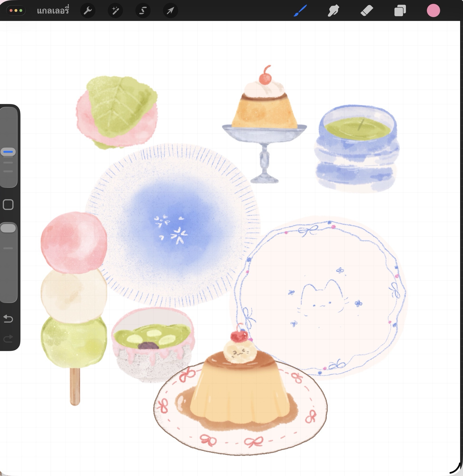Tap the pink dango ball on the canvas
The height and width of the screenshot is (476, 463).
click(x=74, y=242)
